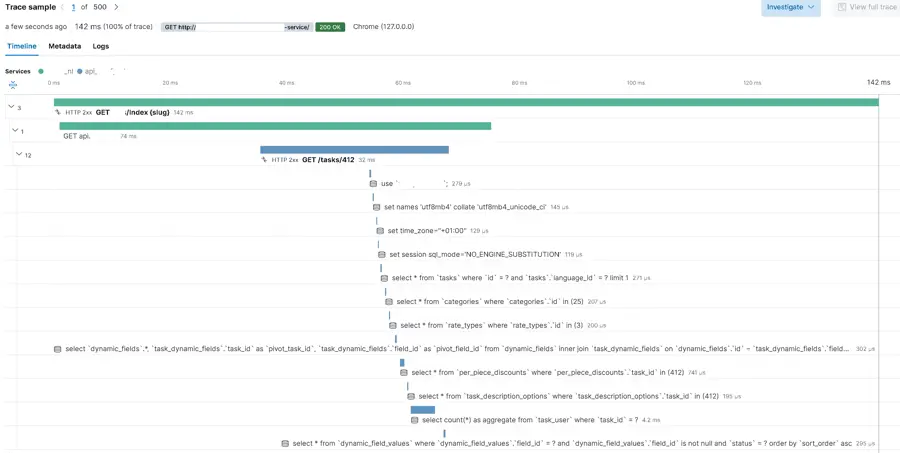
Task: Click database icon beside 'select count(*)' span
Action: coord(415,420)
